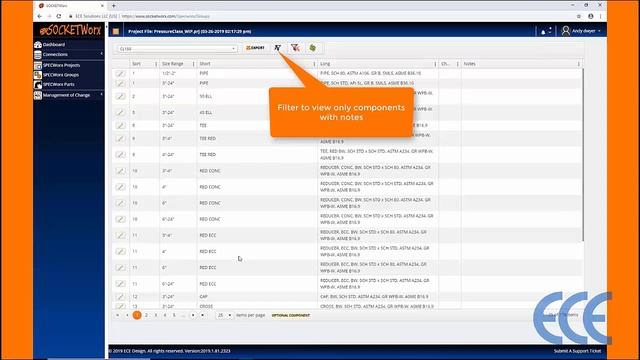Viewport: 640px width, 360px height.
Task: Click the green icon in the toolbar
Action: (313, 48)
